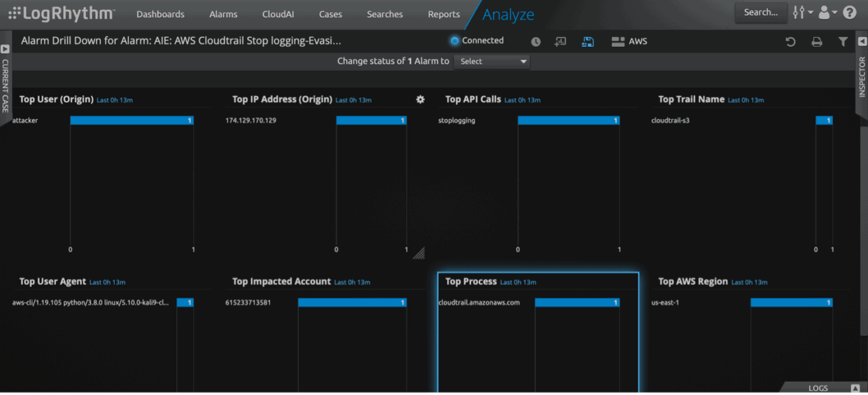Click Last 0h 13m on Top API Calls

tap(522, 100)
